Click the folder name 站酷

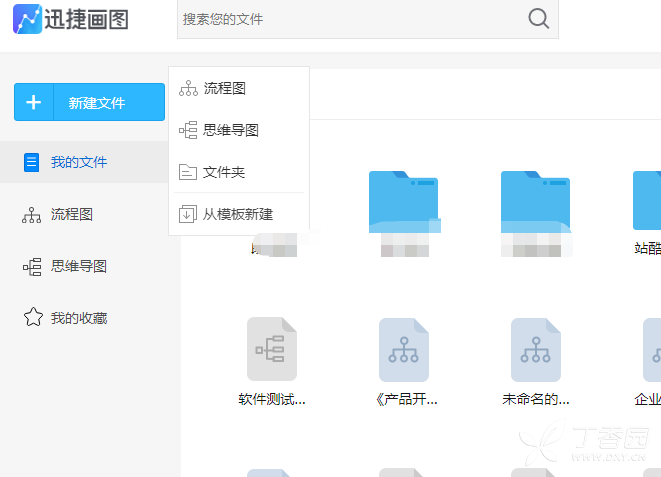(648, 248)
